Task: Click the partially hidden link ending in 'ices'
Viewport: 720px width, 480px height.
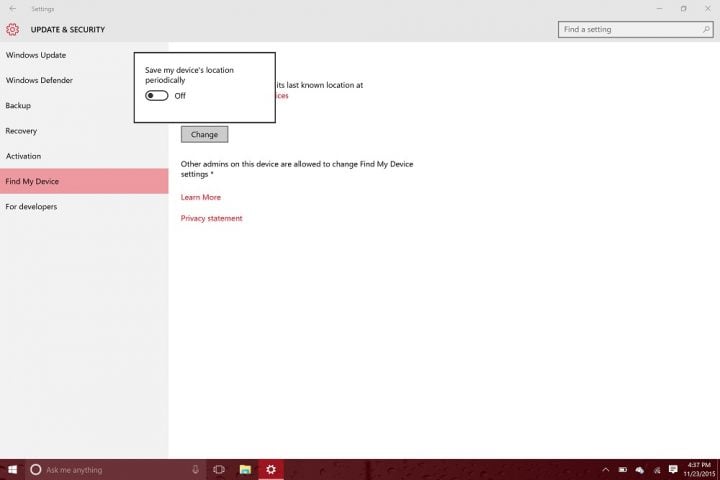Action: pyautogui.click(x=282, y=96)
